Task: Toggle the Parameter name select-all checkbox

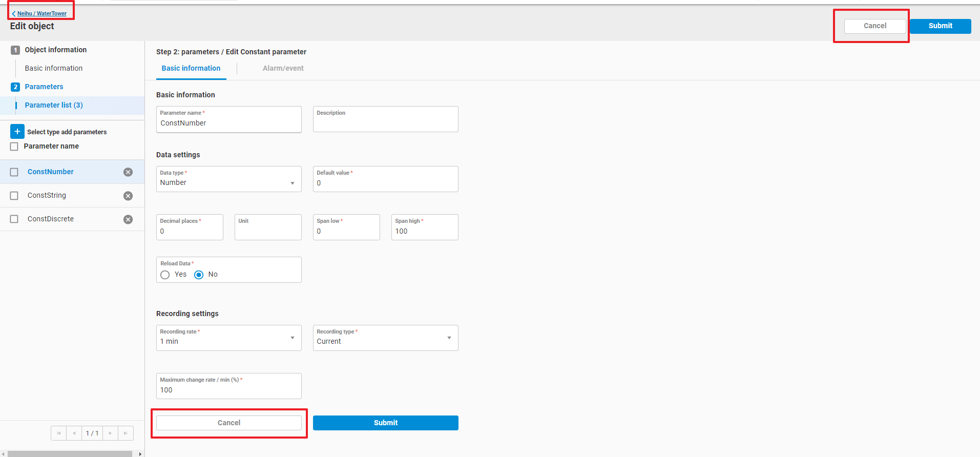Action: coord(14,147)
